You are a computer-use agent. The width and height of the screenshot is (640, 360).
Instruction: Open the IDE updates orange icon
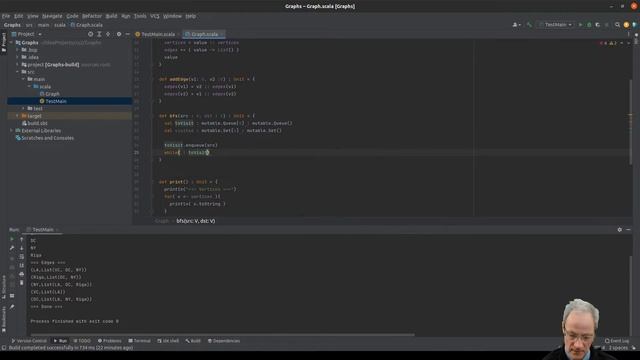click(x=626, y=25)
